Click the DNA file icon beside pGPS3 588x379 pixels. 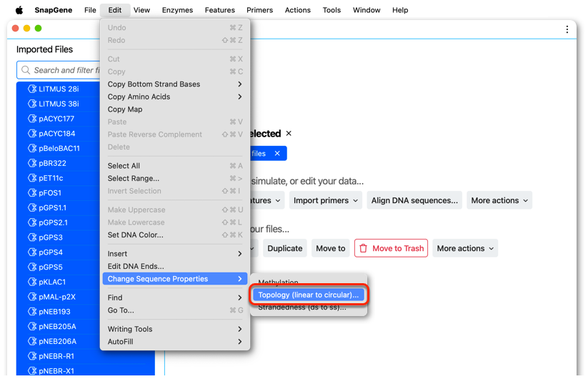click(32, 237)
